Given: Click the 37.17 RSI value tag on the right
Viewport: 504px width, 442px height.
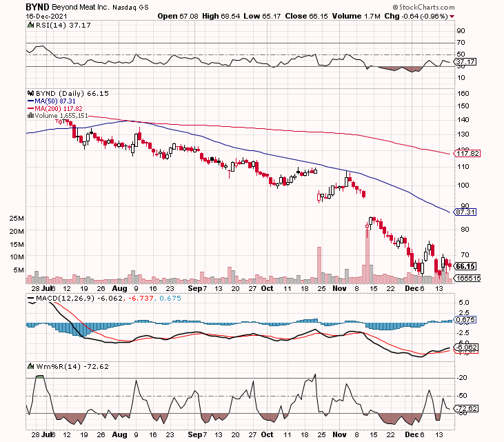Looking at the screenshot, I should [466, 62].
